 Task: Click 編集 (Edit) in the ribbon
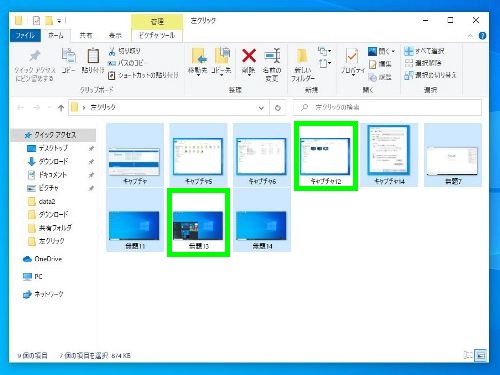(380, 64)
